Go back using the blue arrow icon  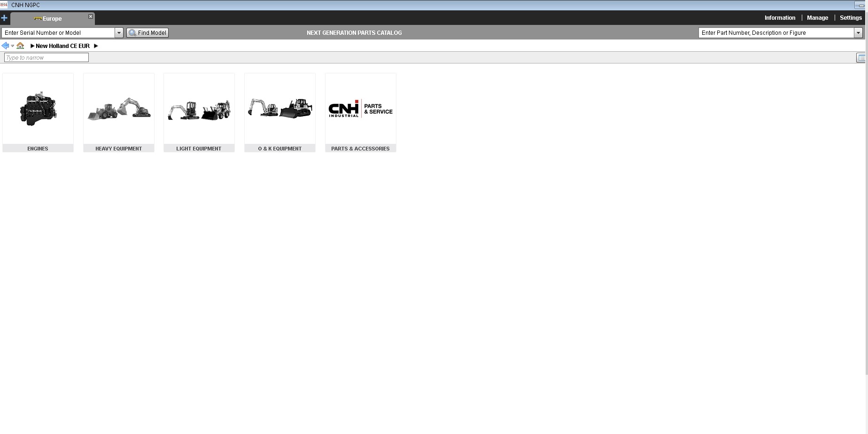(5, 46)
